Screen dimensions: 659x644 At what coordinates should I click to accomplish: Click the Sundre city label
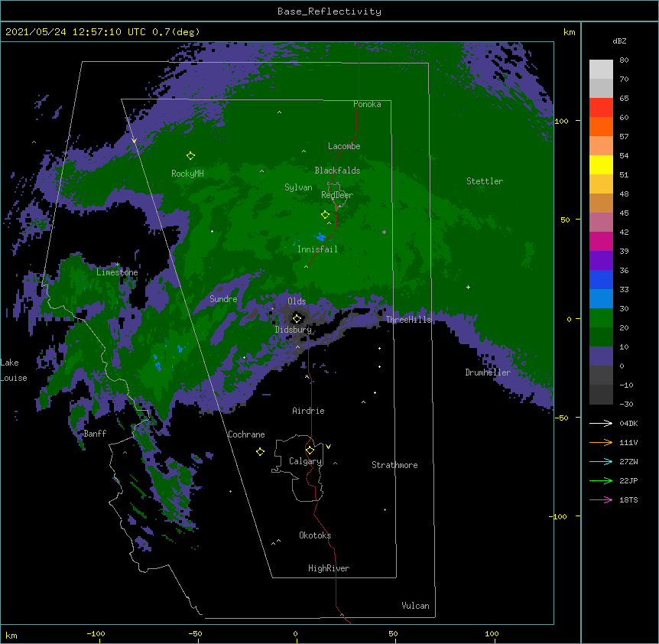click(x=223, y=299)
